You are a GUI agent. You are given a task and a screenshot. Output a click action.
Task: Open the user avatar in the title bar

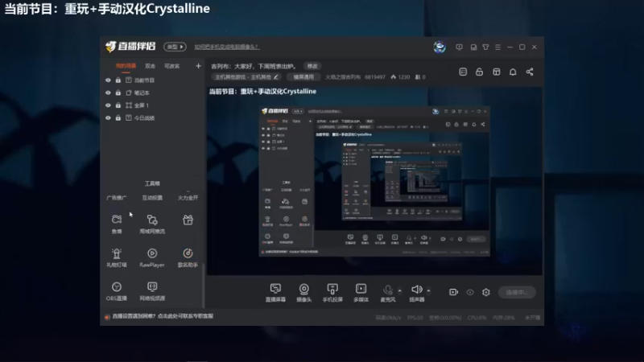pyautogui.click(x=440, y=47)
